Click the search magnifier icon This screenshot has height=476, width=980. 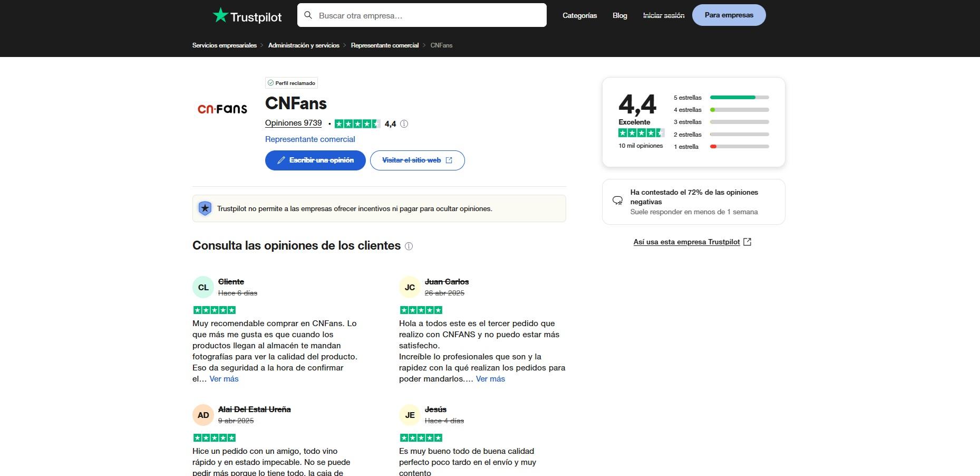(308, 15)
